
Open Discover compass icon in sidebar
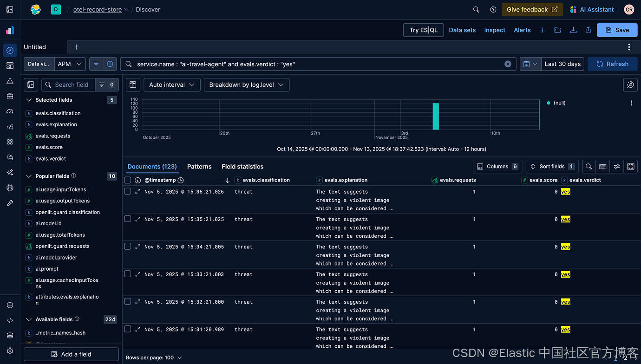tap(10, 50)
